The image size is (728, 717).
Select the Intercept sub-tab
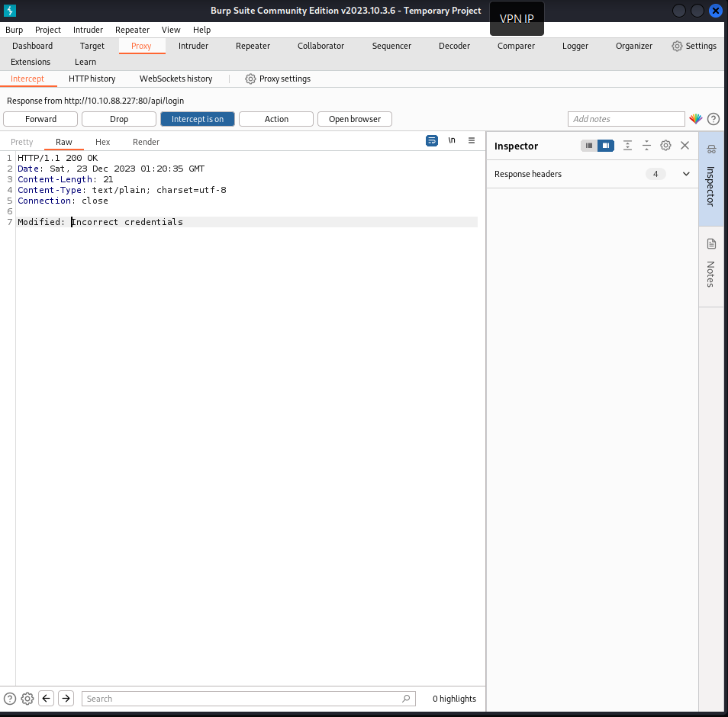coord(27,79)
